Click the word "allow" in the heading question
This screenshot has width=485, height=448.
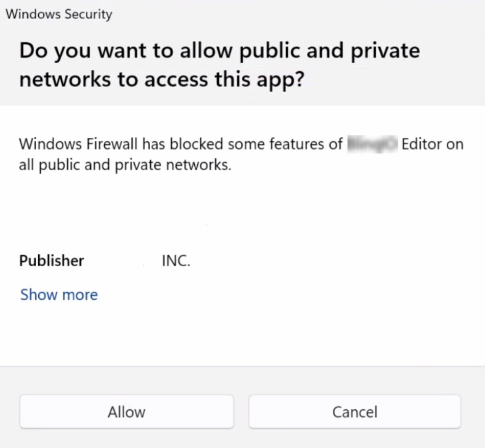tap(206, 51)
